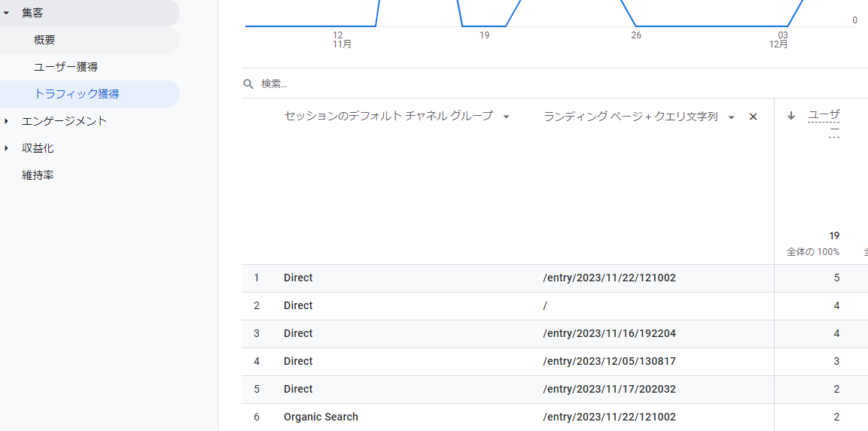The height and width of the screenshot is (431, 868).
Task: Expand the 収益化 section arrow
Action: (6, 148)
